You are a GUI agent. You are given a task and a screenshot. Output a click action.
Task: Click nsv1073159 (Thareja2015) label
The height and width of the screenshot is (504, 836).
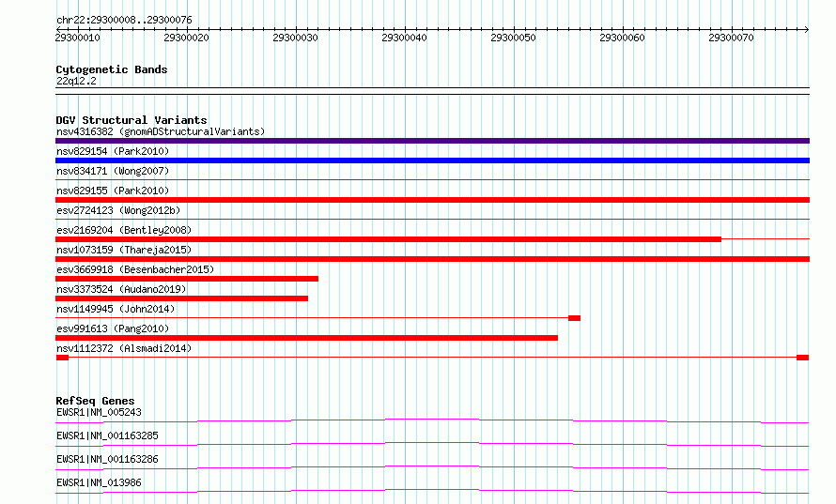tap(124, 250)
